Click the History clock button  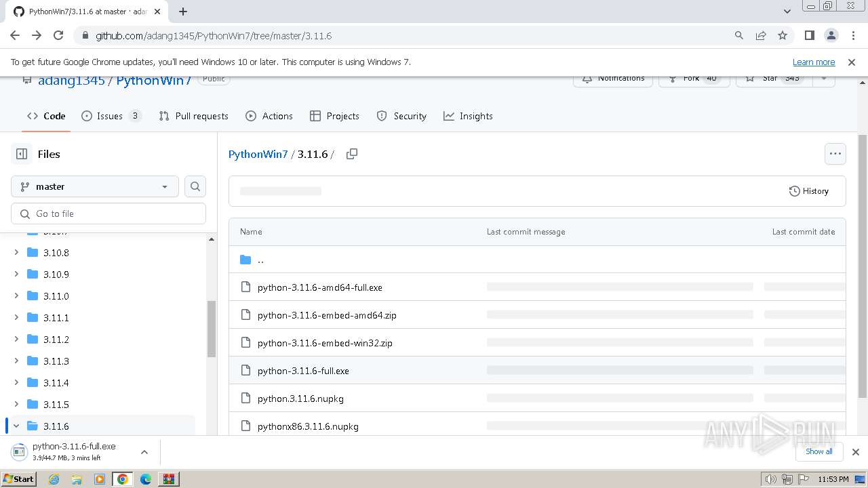coord(809,191)
